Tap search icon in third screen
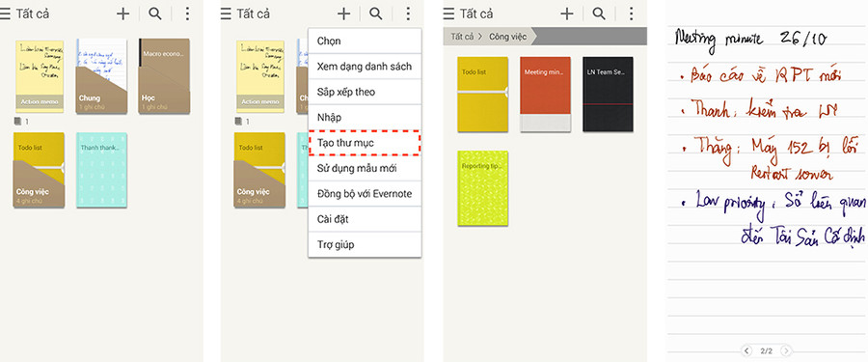 point(599,14)
